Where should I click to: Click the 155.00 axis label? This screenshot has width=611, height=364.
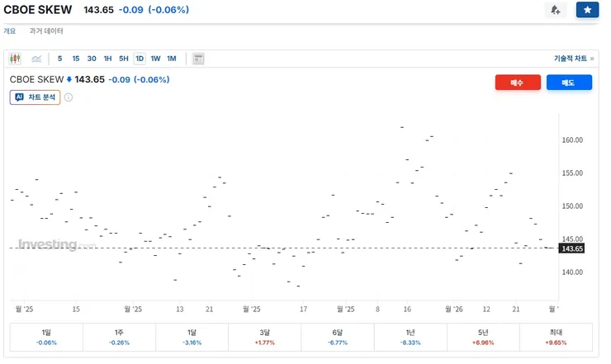(x=572, y=173)
